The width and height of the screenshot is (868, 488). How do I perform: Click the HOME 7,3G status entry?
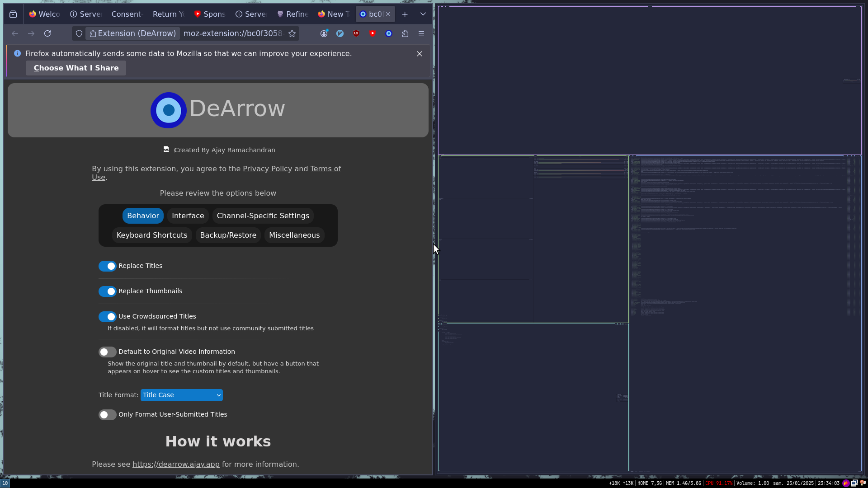pyautogui.click(x=650, y=483)
